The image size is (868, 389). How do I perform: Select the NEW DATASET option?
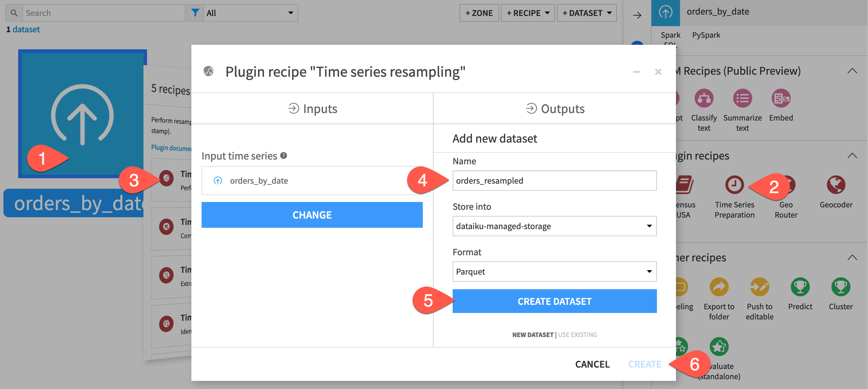coord(533,335)
